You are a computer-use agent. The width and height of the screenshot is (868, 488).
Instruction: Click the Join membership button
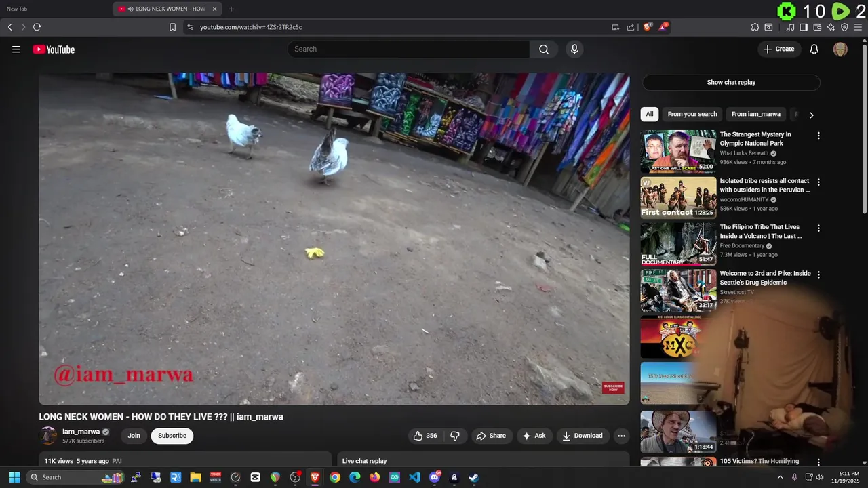click(x=134, y=436)
